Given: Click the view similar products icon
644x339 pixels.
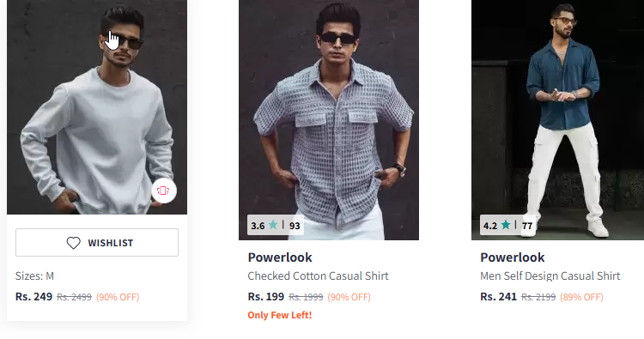Looking at the screenshot, I should tap(164, 191).
